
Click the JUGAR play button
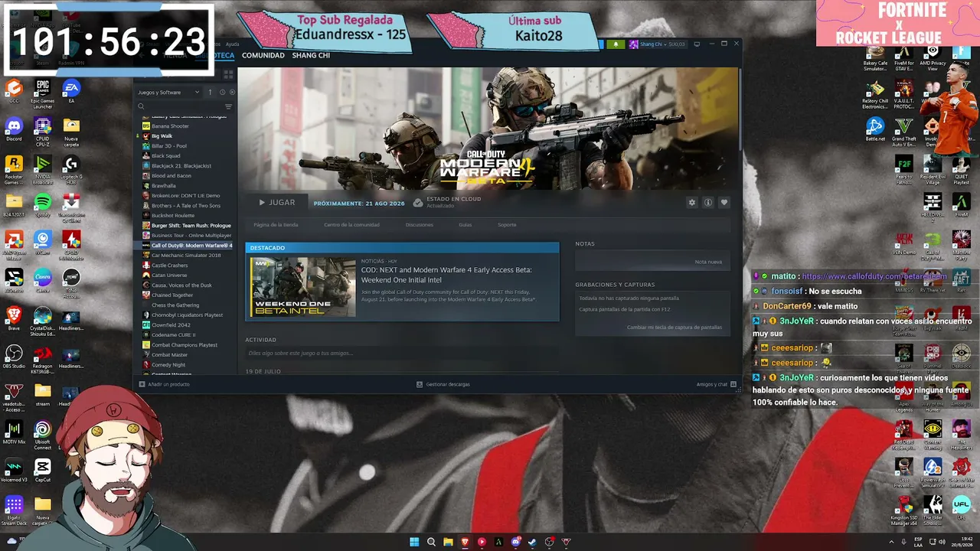click(x=277, y=203)
